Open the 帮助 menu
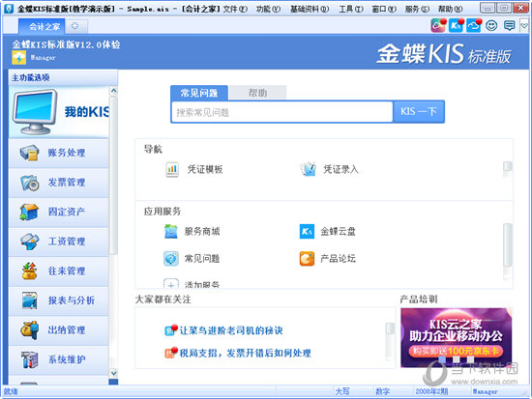The height and width of the screenshot is (399, 532). point(450,9)
